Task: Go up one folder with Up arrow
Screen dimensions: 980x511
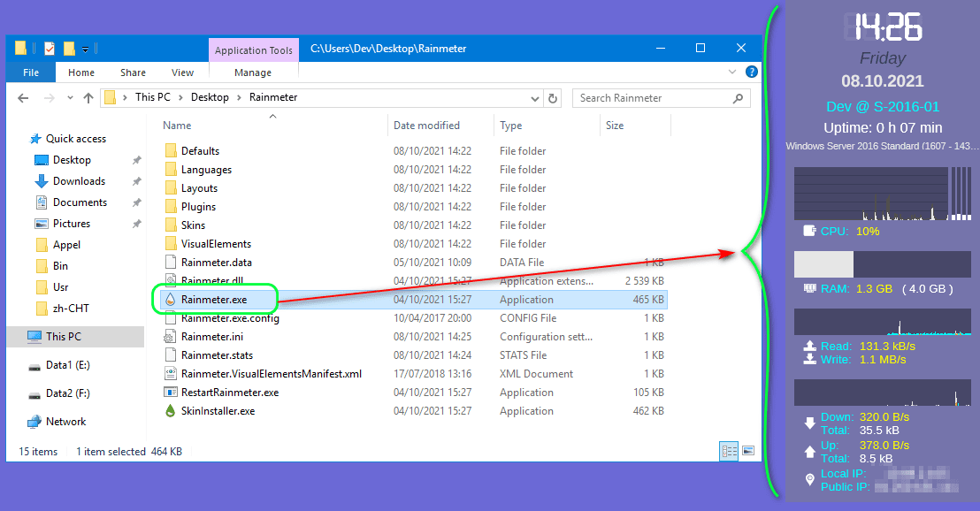Action: [88, 98]
